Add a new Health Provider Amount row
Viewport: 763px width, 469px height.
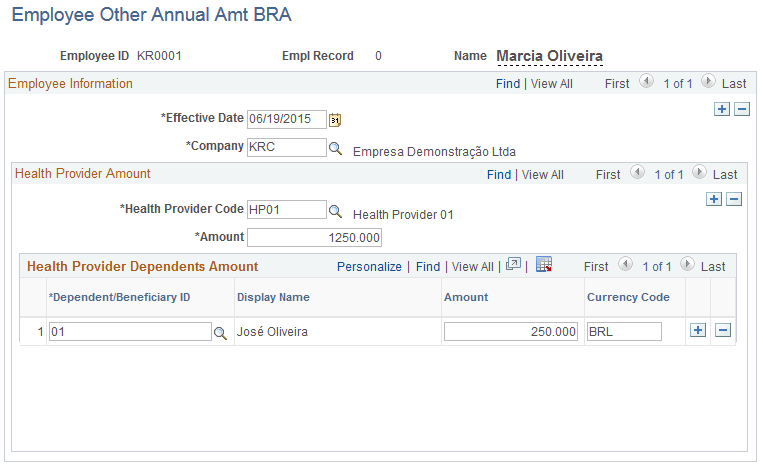(714, 199)
